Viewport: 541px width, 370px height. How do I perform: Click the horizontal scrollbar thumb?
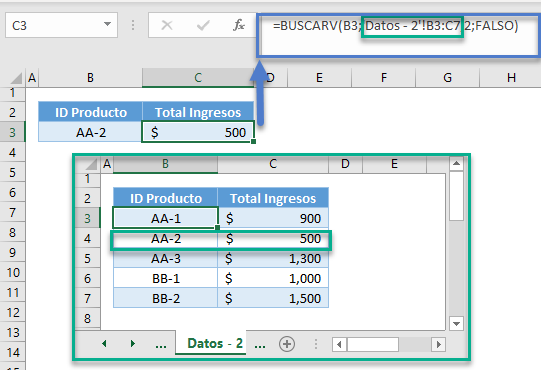[x=373, y=344]
